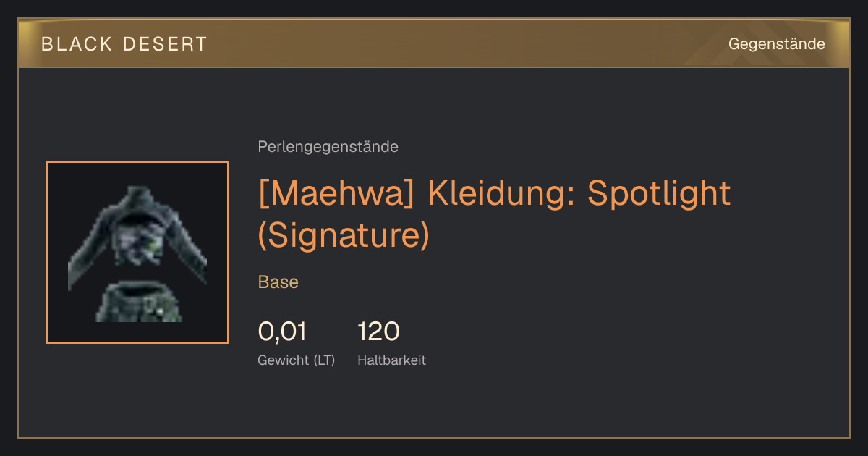Click the durability value 120
The image size is (868, 456).
tap(378, 332)
